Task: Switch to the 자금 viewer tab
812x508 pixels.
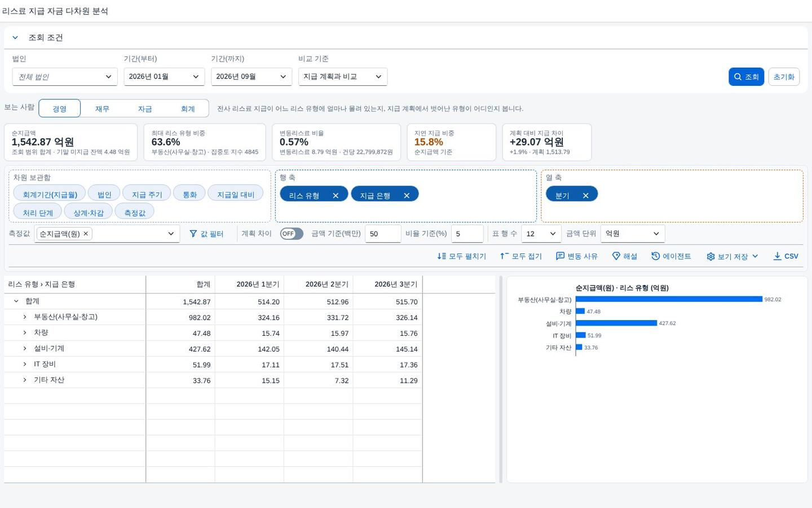Action: coord(145,108)
